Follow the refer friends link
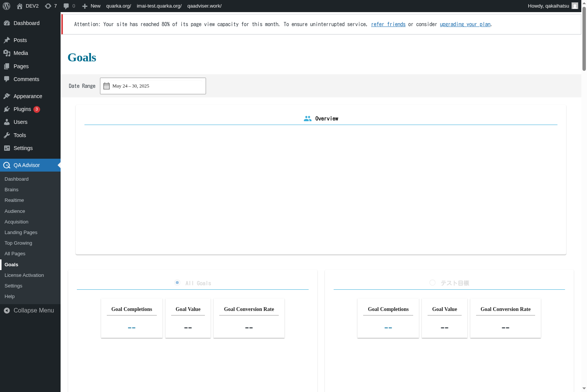Viewport: 587px width, 392px height. pos(388,24)
